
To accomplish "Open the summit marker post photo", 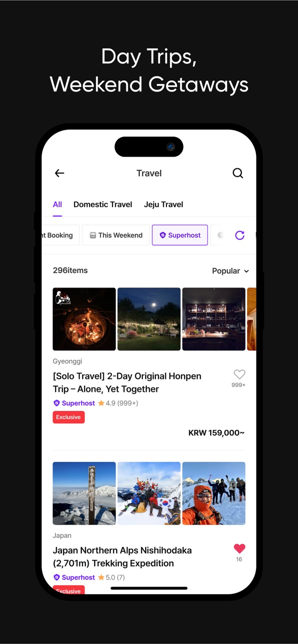I will [x=84, y=493].
